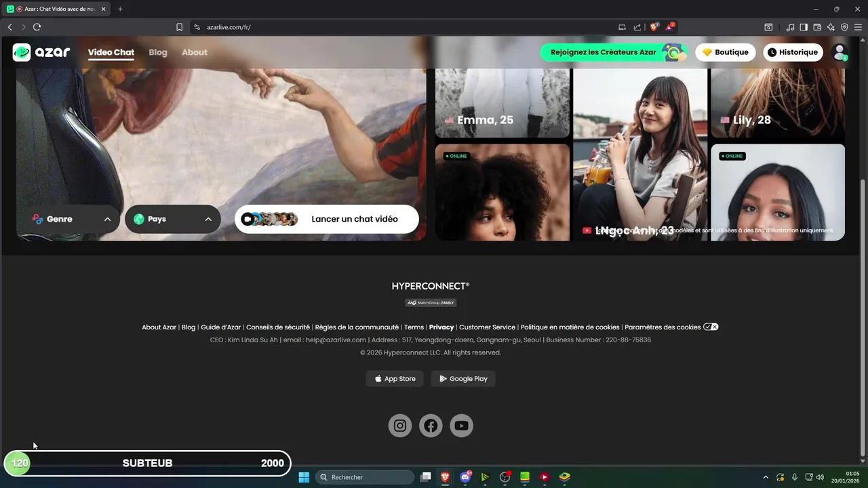The height and width of the screenshot is (488, 868).
Task: Open the Customer Service footer link
Action: pyautogui.click(x=488, y=327)
